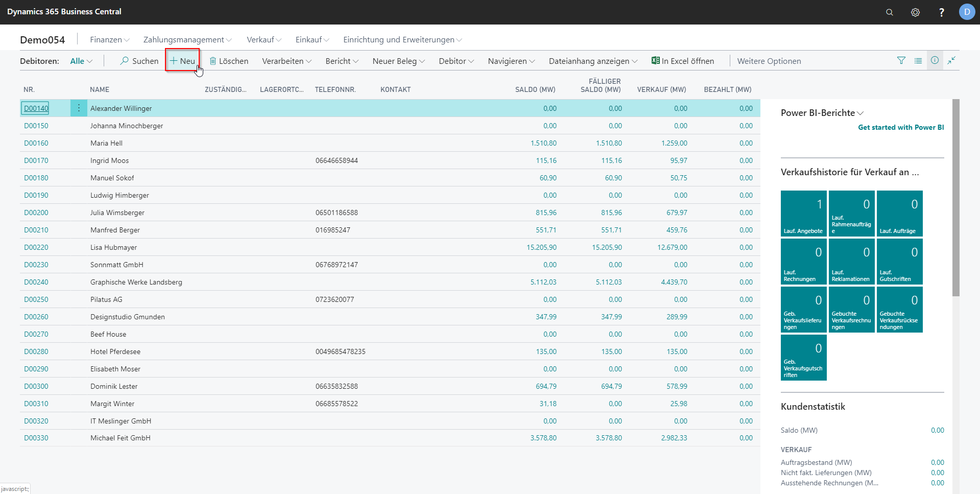
Task: Go to Demo054 home
Action: (42, 40)
